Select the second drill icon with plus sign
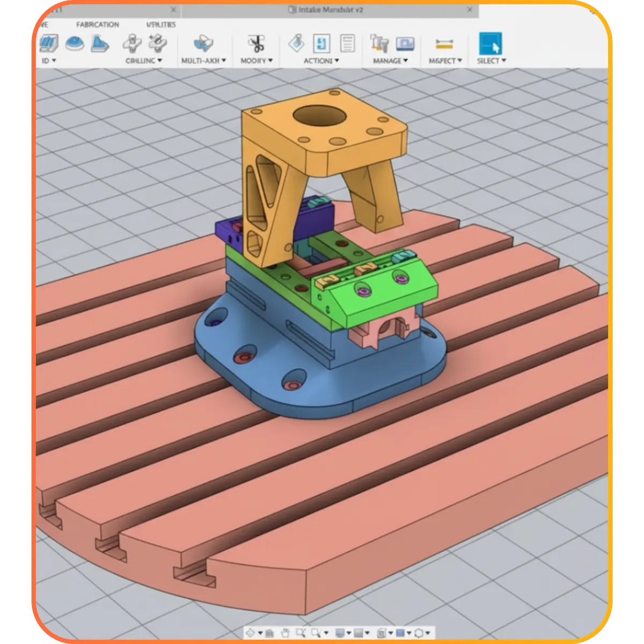This screenshot has height=644, width=644. (157, 43)
